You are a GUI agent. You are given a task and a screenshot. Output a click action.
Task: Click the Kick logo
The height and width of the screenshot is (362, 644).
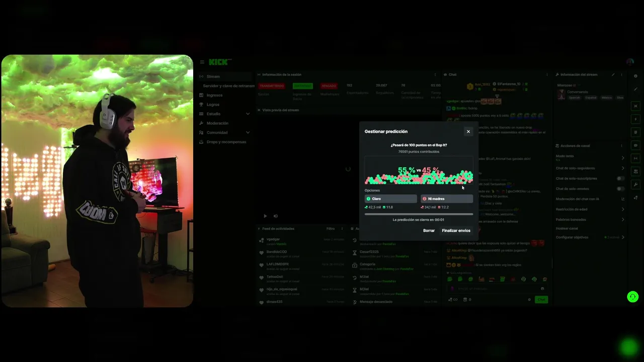tap(220, 62)
